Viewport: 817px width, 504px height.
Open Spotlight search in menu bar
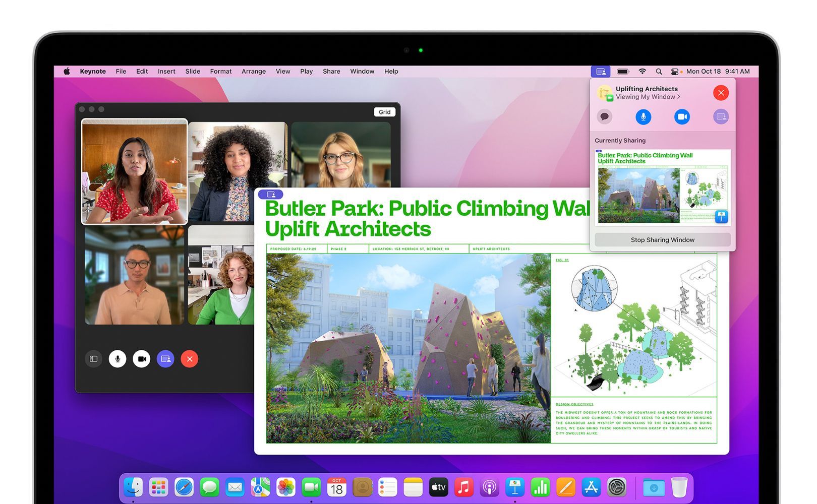click(659, 72)
